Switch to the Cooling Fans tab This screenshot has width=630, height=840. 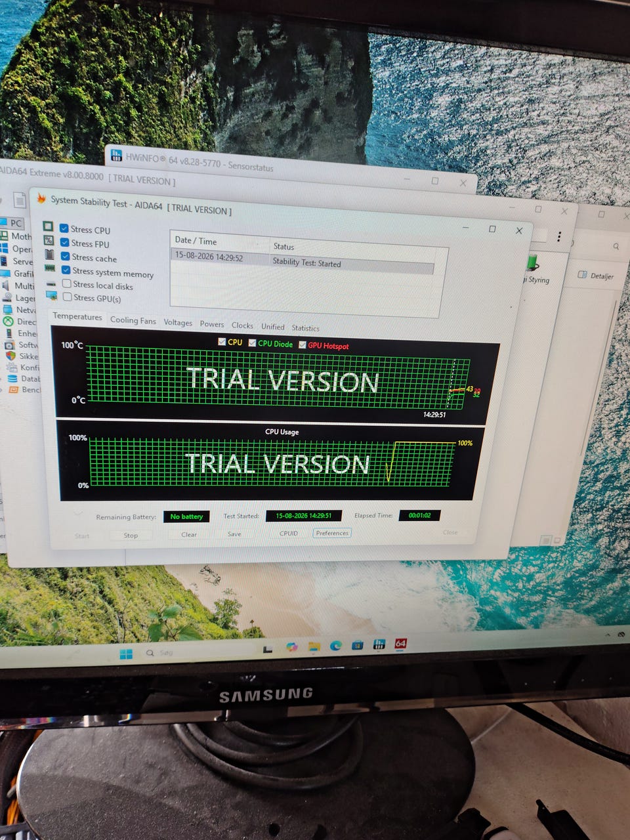tap(133, 320)
